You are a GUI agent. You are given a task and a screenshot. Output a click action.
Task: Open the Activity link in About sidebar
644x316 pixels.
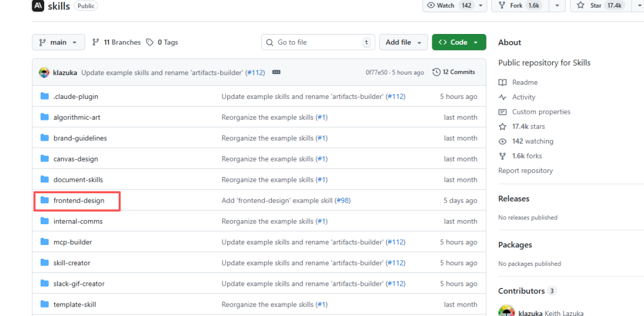click(523, 97)
